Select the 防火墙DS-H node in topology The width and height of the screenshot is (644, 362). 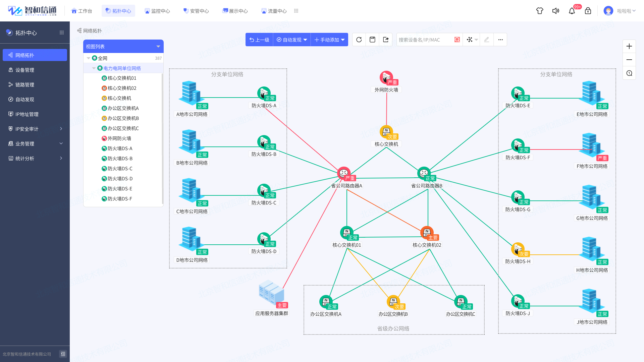click(518, 249)
